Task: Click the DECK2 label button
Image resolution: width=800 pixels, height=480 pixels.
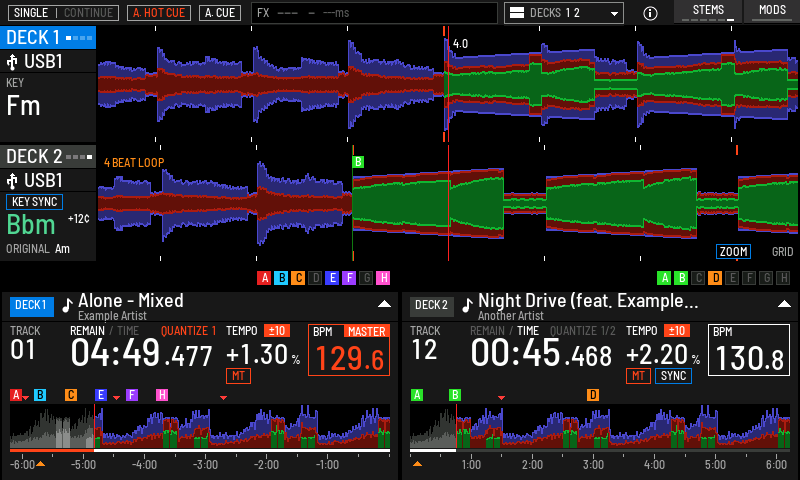Action: pyautogui.click(x=431, y=306)
